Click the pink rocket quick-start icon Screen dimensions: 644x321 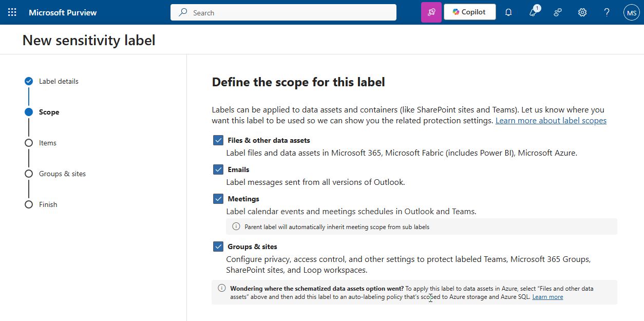click(x=431, y=12)
